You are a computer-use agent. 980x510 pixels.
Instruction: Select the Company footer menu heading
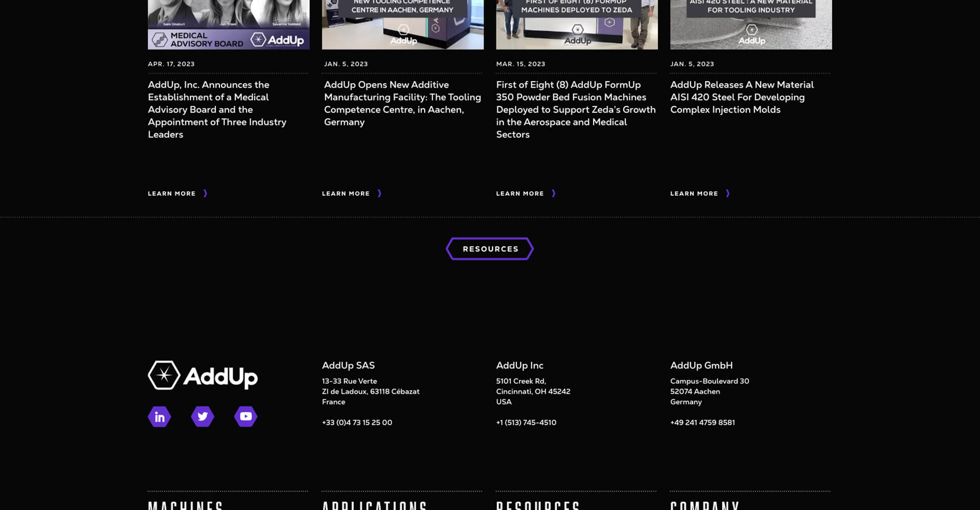705,505
